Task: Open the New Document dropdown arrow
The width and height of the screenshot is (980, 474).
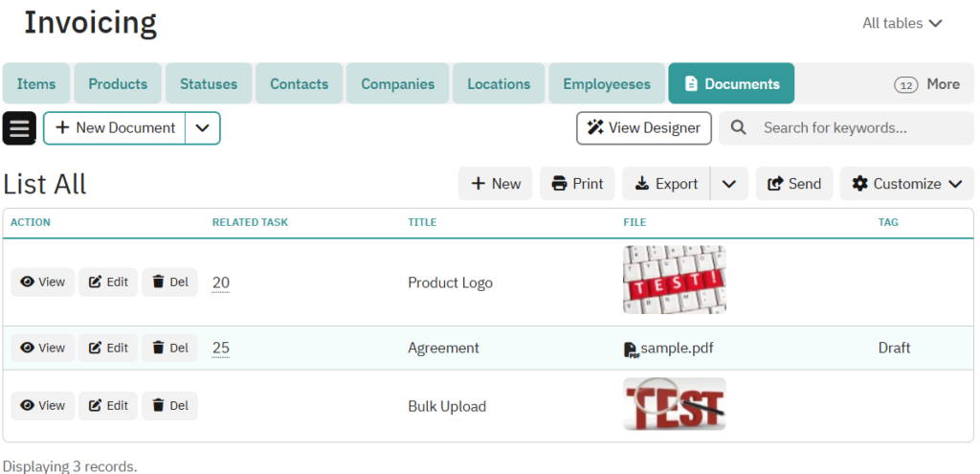Action: [202, 128]
